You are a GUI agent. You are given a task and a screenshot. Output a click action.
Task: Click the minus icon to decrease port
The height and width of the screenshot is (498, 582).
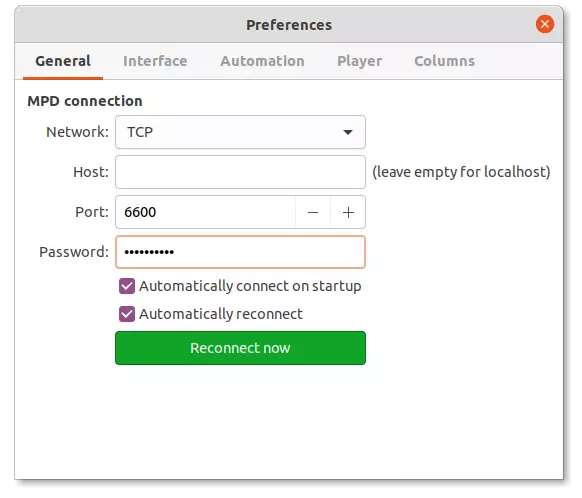(x=313, y=212)
